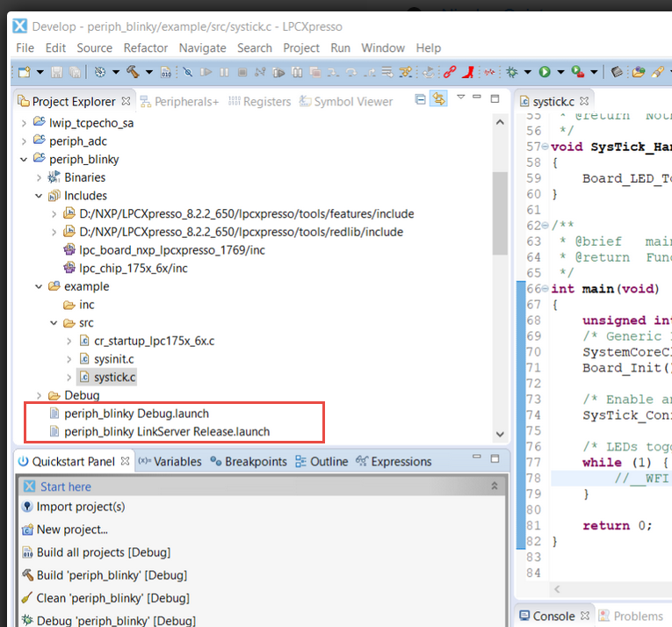Collapse the example folder

(x=39, y=286)
